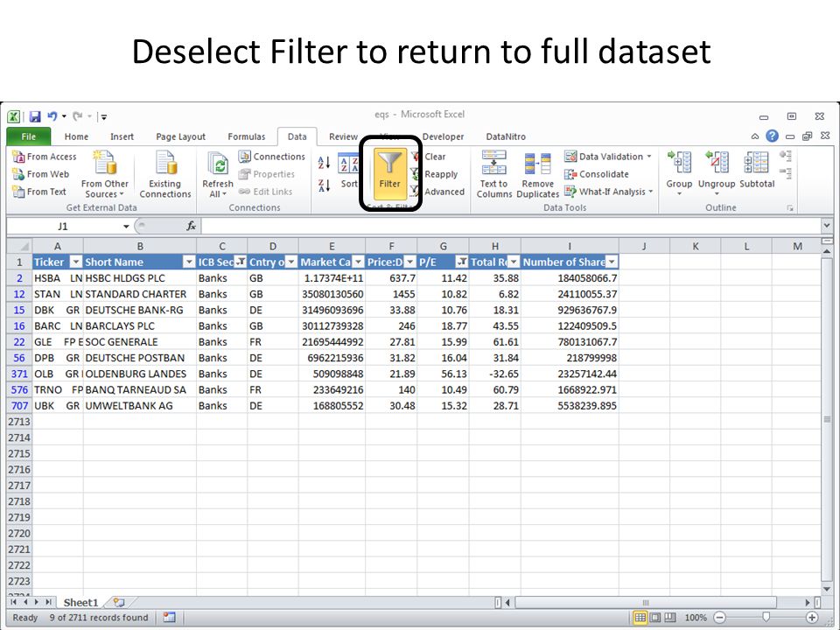Open Ticker column filter dropdown

(76, 262)
